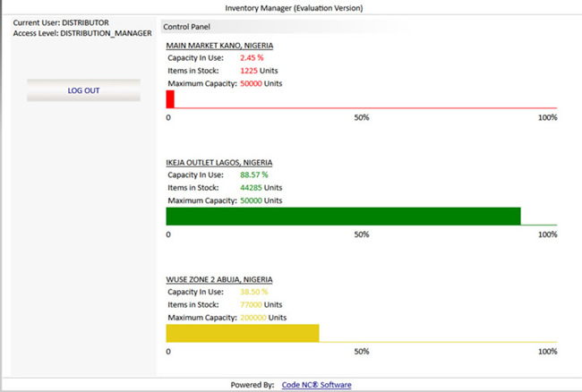Click the Control Panel header
Screen dimensions: 582x392
[186, 27]
